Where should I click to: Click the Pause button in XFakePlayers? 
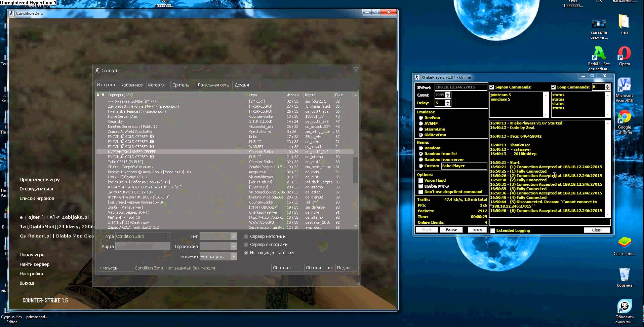(x=451, y=230)
